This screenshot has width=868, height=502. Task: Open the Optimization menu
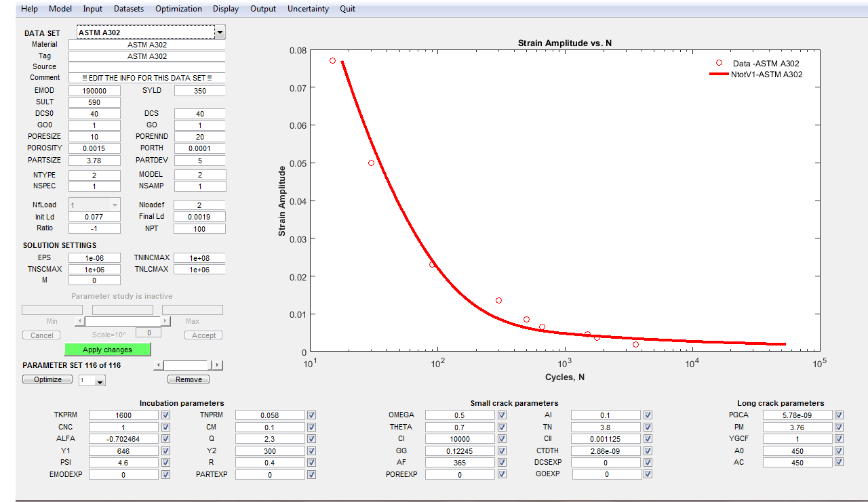pyautogui.click(x=178, y=9)
